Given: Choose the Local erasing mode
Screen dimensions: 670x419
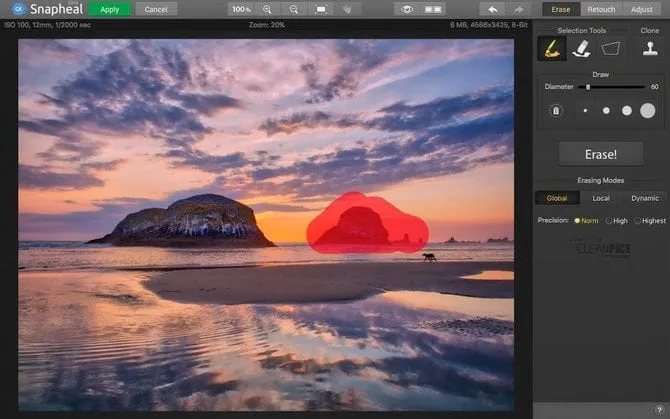Looking at the screenshot, I should 601,198.
